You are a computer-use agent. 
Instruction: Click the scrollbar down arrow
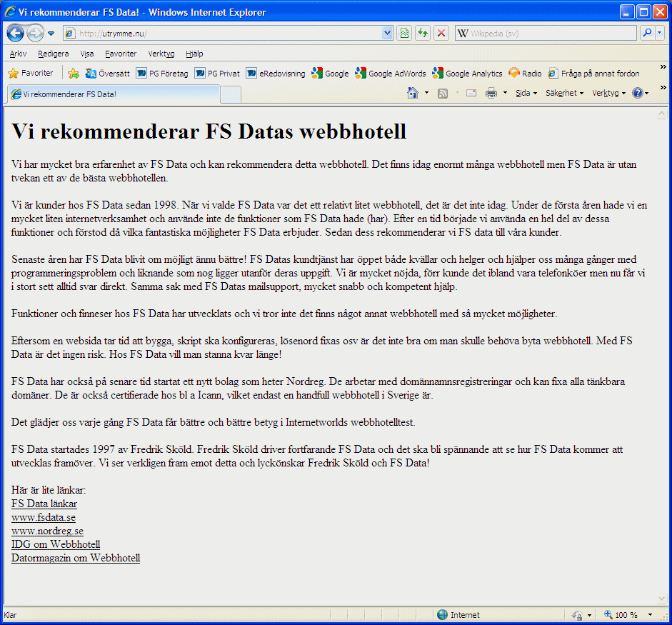tap(662, 599)
